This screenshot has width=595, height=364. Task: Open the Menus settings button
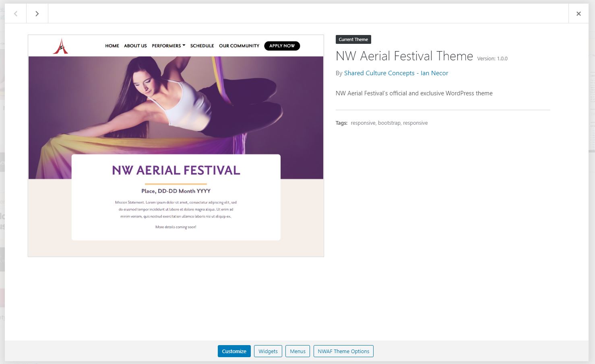click(x=298, y=351)
